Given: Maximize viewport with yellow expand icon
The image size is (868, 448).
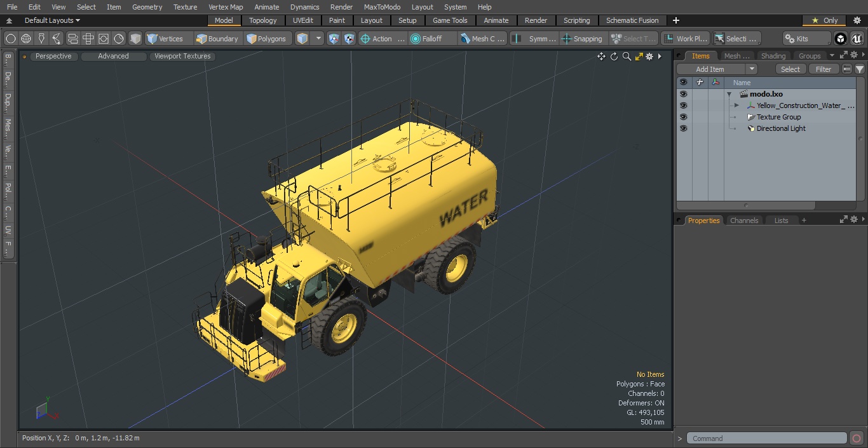Looking at the screenshot, I should [639, 57].
